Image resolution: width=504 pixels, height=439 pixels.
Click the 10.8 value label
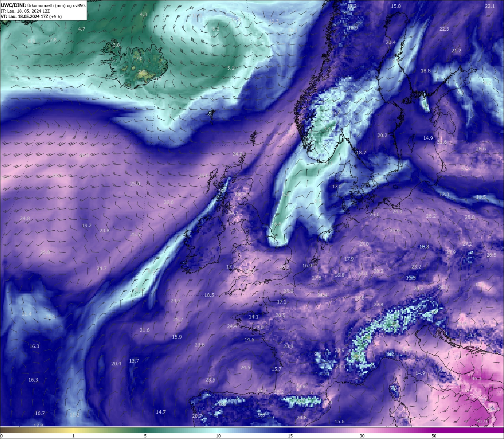pyautogui.click(x=424, y=247)
